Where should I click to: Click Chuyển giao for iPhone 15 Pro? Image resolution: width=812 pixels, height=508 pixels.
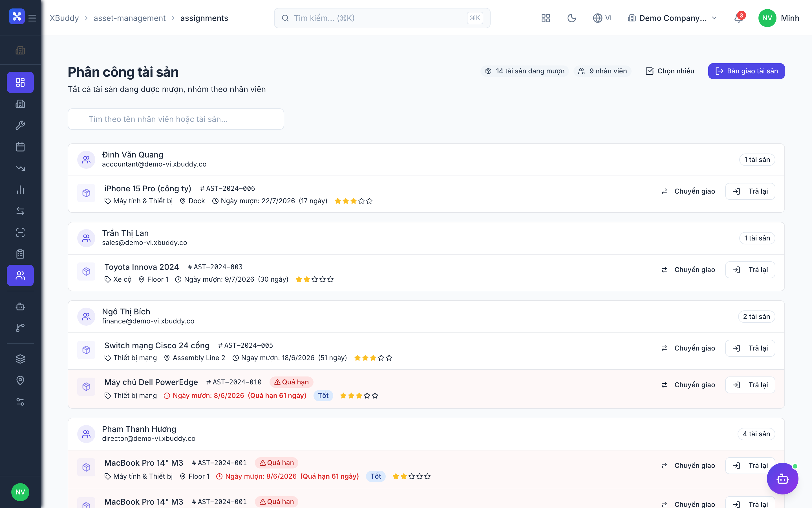click(x=688, y=192)
